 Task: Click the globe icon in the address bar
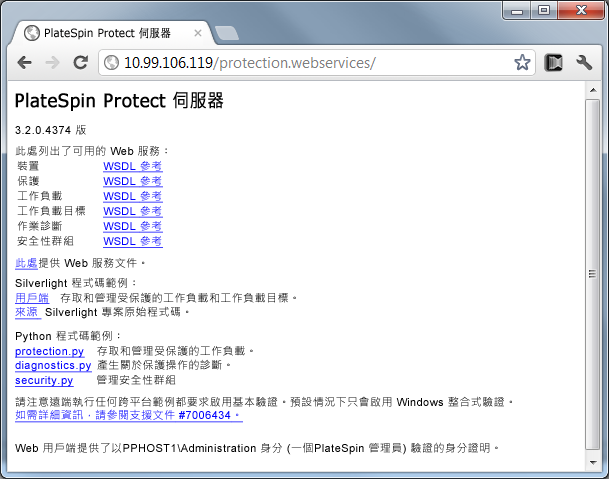pos(111,63)
